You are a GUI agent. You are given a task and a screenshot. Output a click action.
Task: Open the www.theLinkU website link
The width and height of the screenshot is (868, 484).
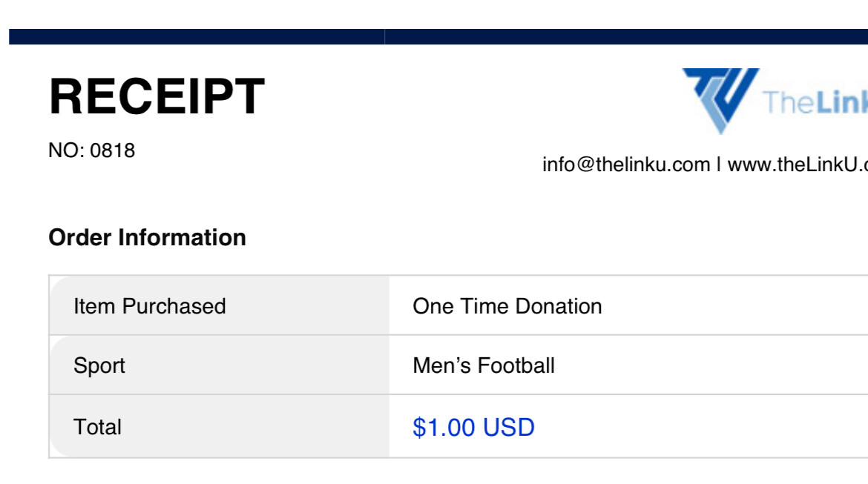click(x=798, y=165)
